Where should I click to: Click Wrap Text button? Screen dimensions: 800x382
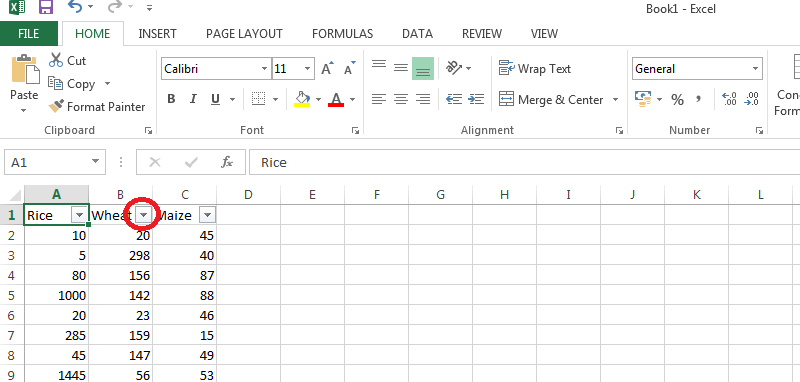(x=535, y=68)
